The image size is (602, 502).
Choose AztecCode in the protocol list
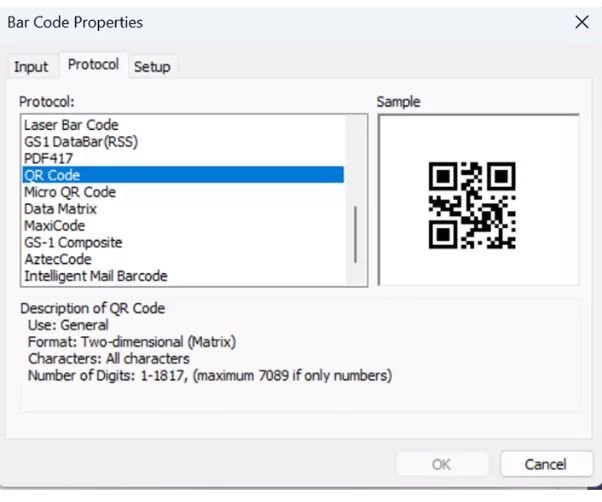pos(57,259)
